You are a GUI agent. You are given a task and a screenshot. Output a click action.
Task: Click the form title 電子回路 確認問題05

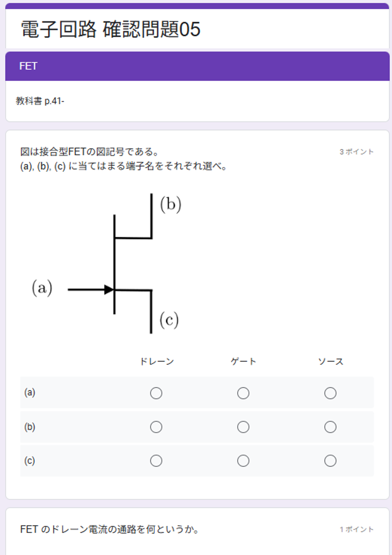point(110,29)
